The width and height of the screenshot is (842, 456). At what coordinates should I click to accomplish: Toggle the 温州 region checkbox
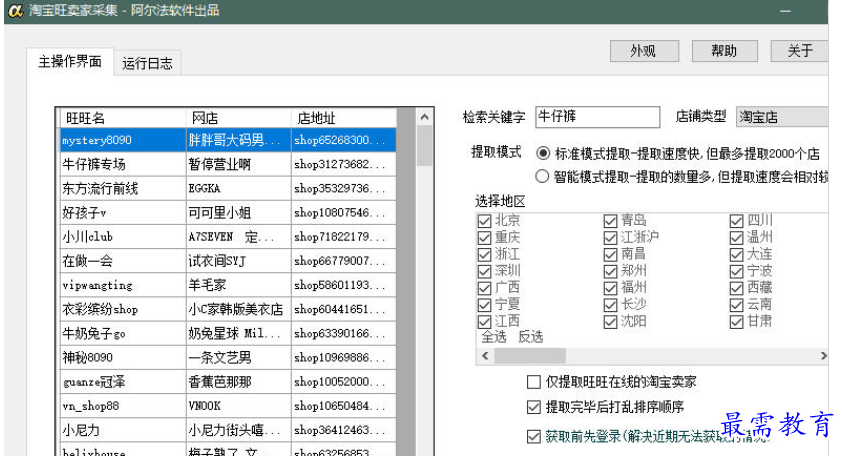click(x=736, y=237)
